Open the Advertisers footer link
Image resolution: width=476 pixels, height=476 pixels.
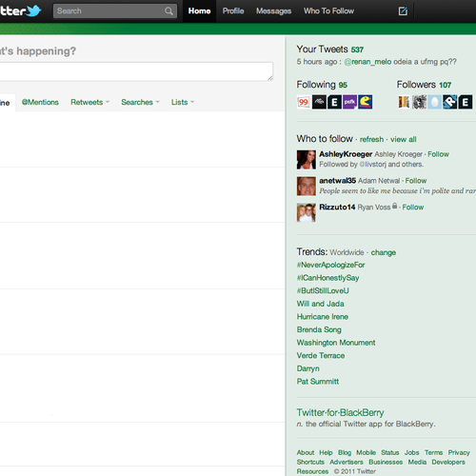click(x=347, y=462)
